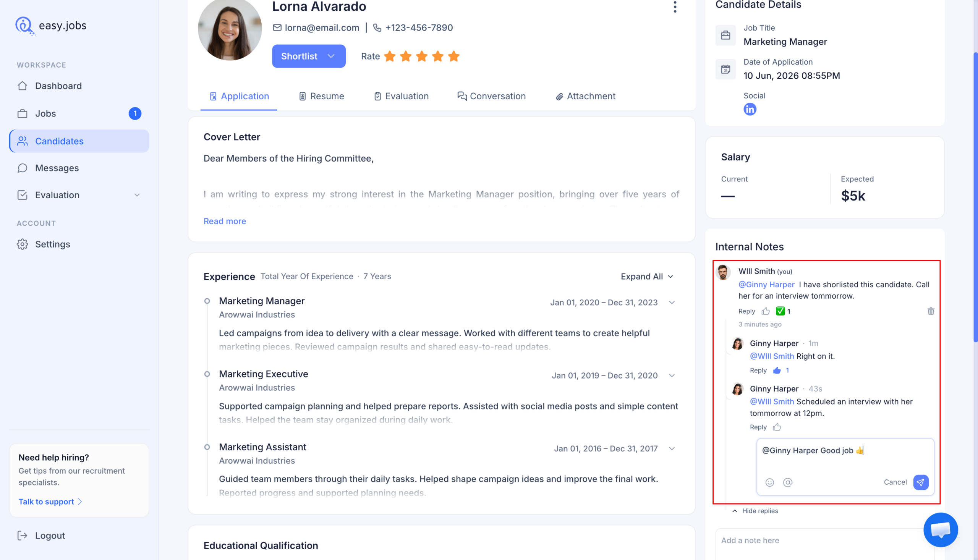
Task: Open Settings in the sidebar
Action: tap(79, 244)
